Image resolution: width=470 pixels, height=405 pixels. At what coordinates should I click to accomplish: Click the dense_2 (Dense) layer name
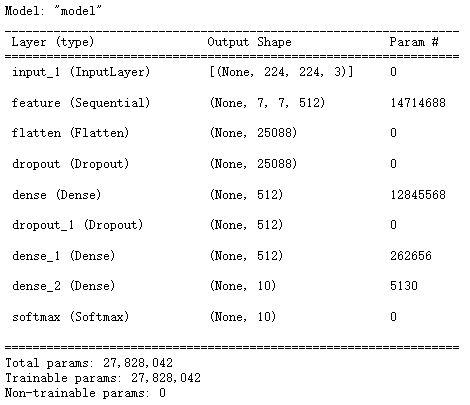tap(63, 286)
